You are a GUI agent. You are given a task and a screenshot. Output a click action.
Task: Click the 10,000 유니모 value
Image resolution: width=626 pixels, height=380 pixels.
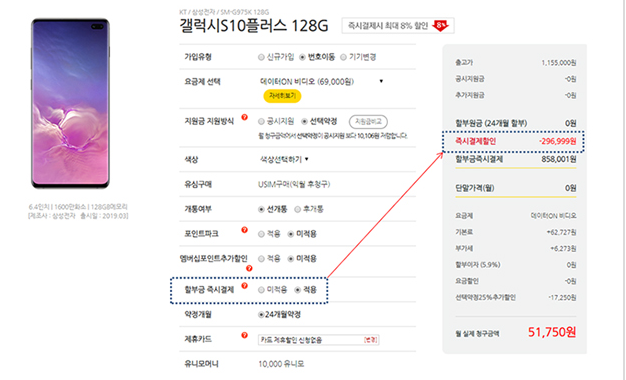[281, 364]
